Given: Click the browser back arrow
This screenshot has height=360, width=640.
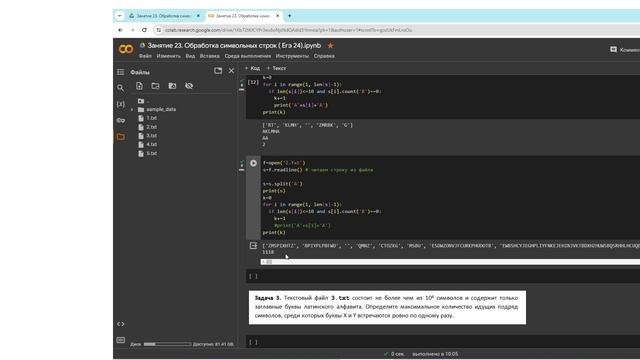Looking at the screenshot, I should (x=120, y=30).
